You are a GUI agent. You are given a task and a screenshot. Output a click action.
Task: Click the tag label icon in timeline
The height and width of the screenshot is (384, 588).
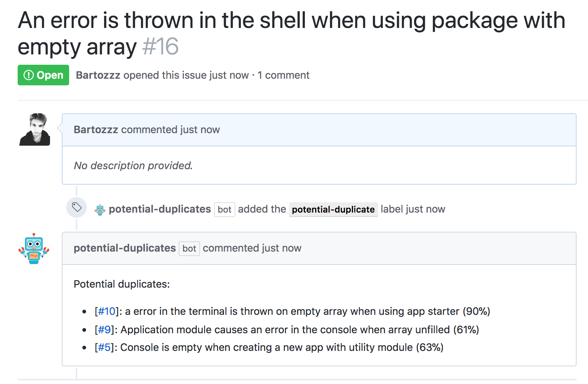76,207
